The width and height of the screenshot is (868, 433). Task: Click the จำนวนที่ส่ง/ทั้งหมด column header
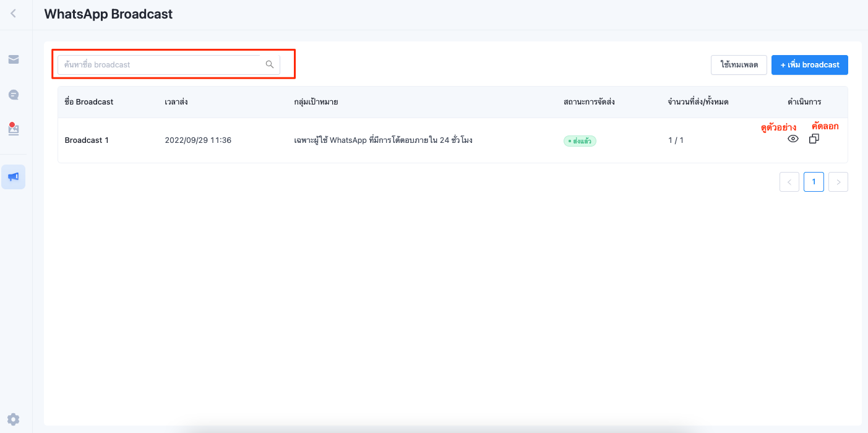pyautogui.click(x=698, y=101)
